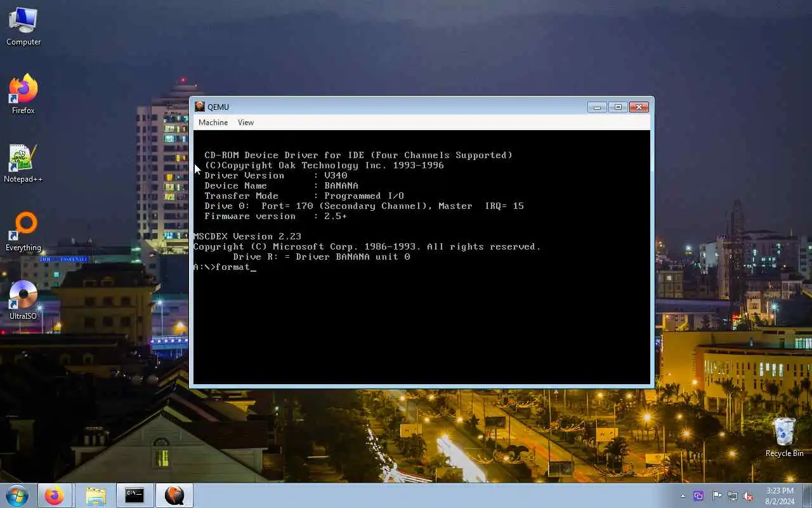Open the network tray icon

pos(733,496)
